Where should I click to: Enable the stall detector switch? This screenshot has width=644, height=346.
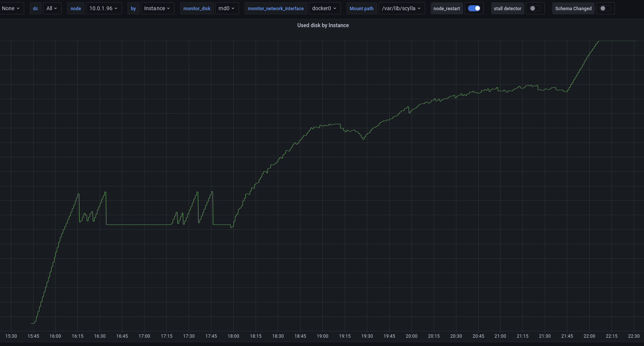(535, 8)
